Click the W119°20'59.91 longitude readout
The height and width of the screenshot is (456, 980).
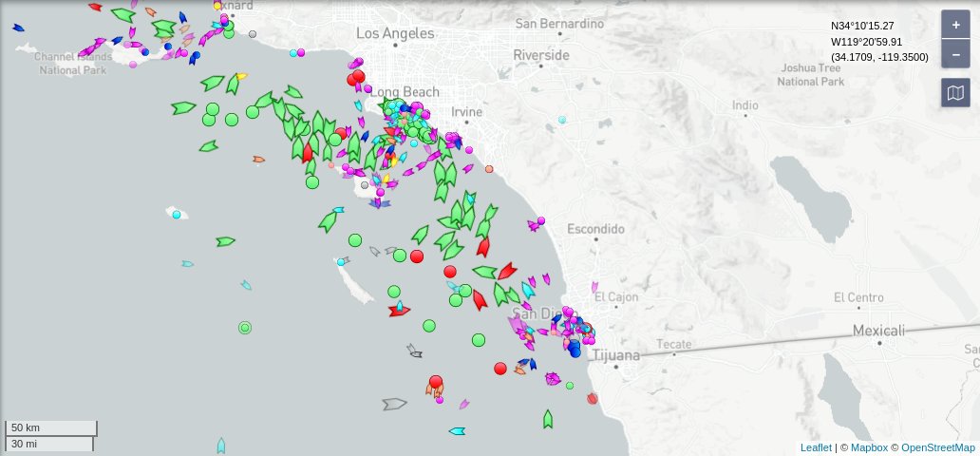[866, 41]
